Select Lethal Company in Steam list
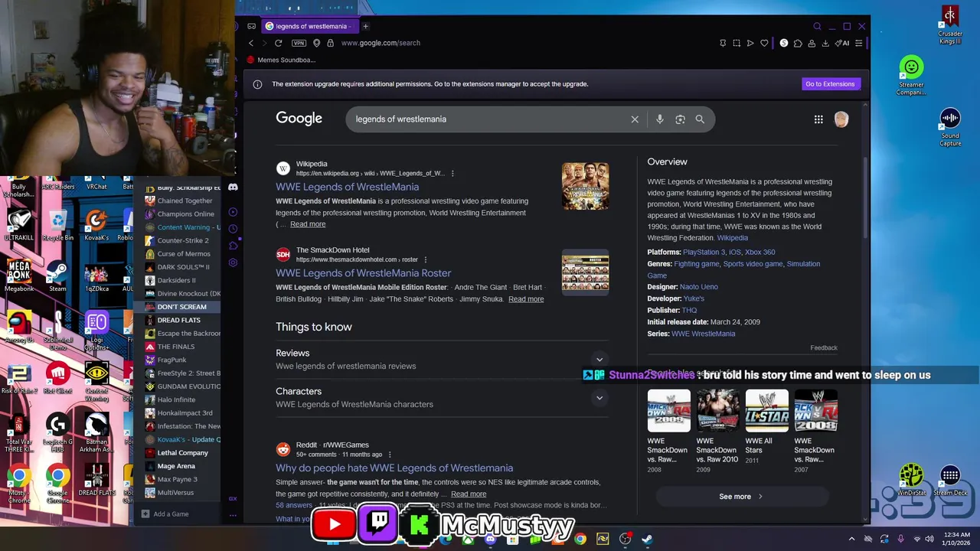This screenshot has height=551, width=980. [x=178, y=453]
